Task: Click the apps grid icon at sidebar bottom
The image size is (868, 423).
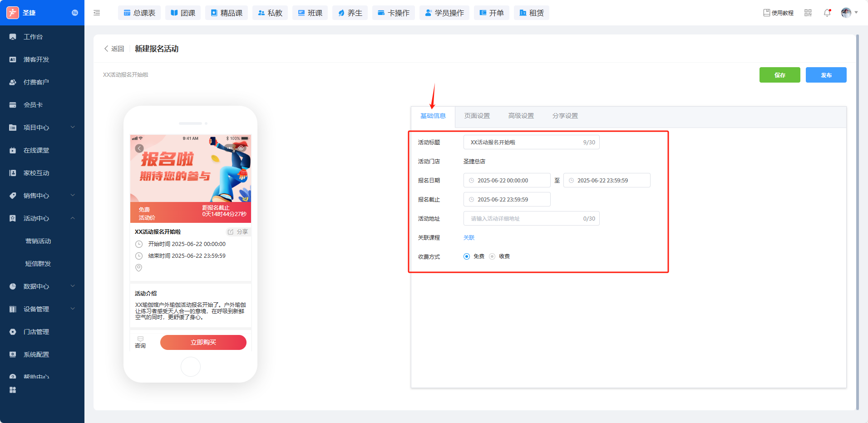Action: coord(13,390)
